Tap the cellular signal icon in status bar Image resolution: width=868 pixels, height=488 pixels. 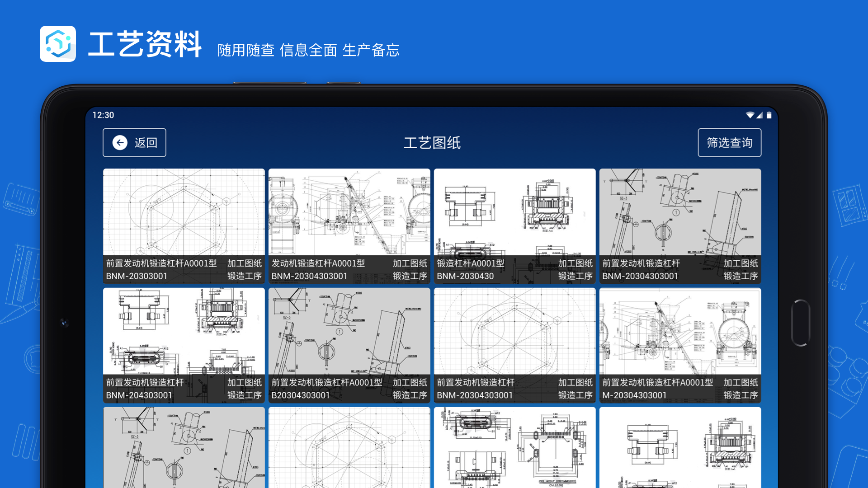[760, 115]
